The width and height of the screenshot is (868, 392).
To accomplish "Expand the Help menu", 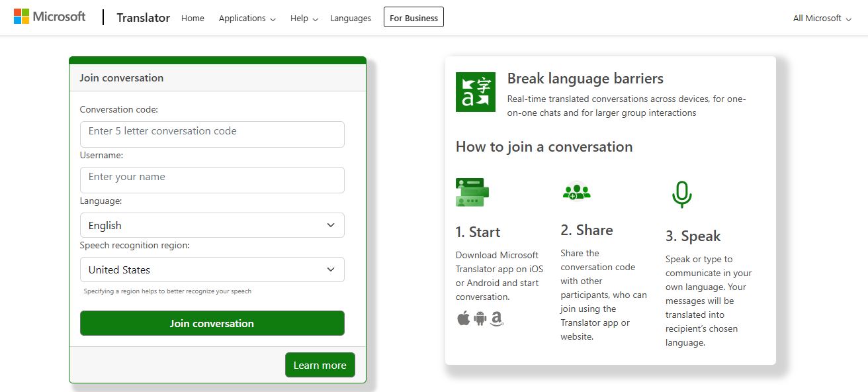I will point(304,19).
